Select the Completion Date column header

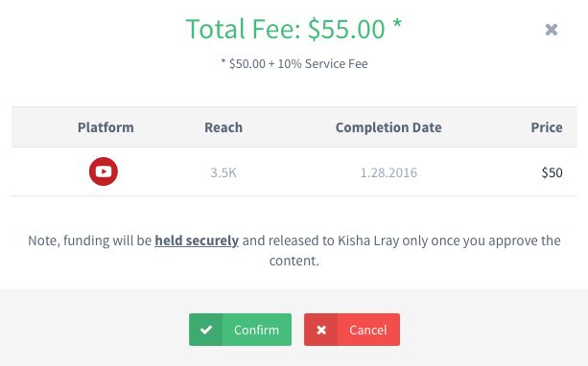388,127
